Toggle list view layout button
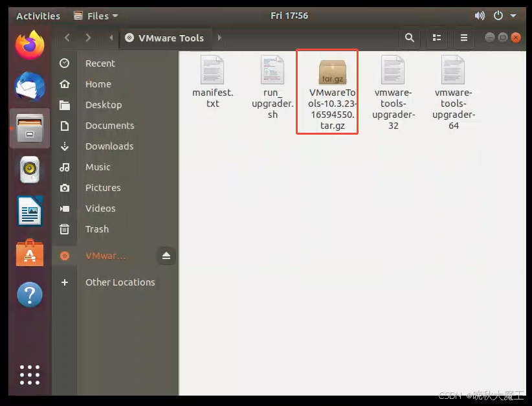 pos(437,38)
